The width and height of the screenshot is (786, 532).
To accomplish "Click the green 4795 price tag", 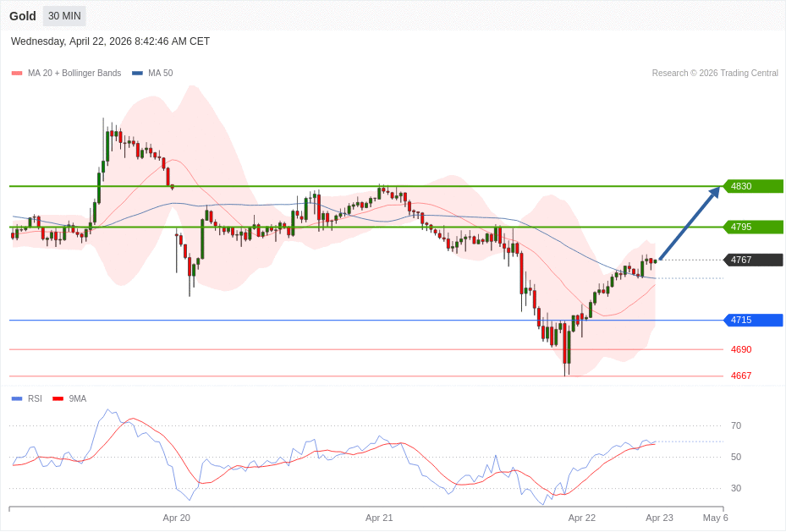I will (x=753, y=227).
